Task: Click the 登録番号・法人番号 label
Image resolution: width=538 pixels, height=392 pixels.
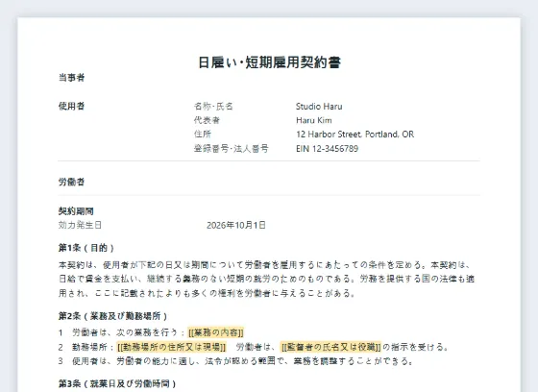Action: click(x=232, y=149)
